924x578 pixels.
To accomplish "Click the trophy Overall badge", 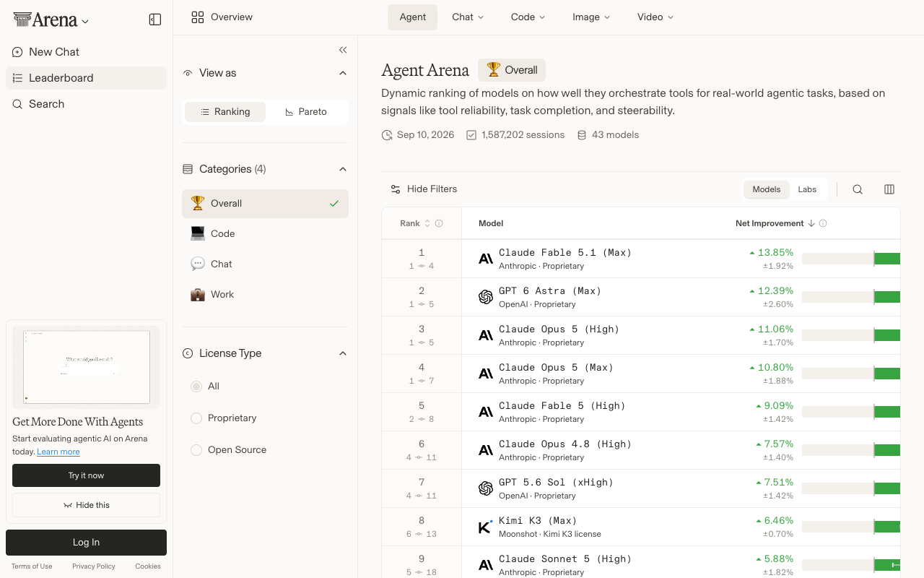I will (512, 70).
